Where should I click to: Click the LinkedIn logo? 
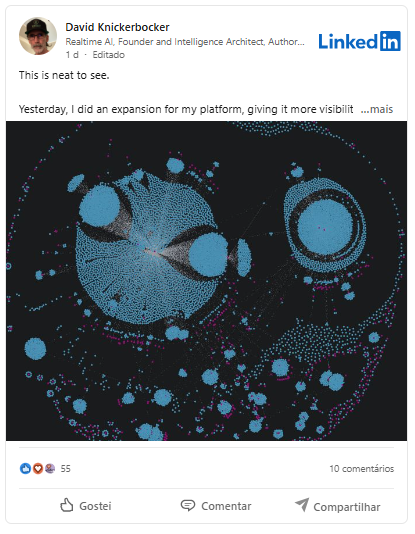(359, 41)
